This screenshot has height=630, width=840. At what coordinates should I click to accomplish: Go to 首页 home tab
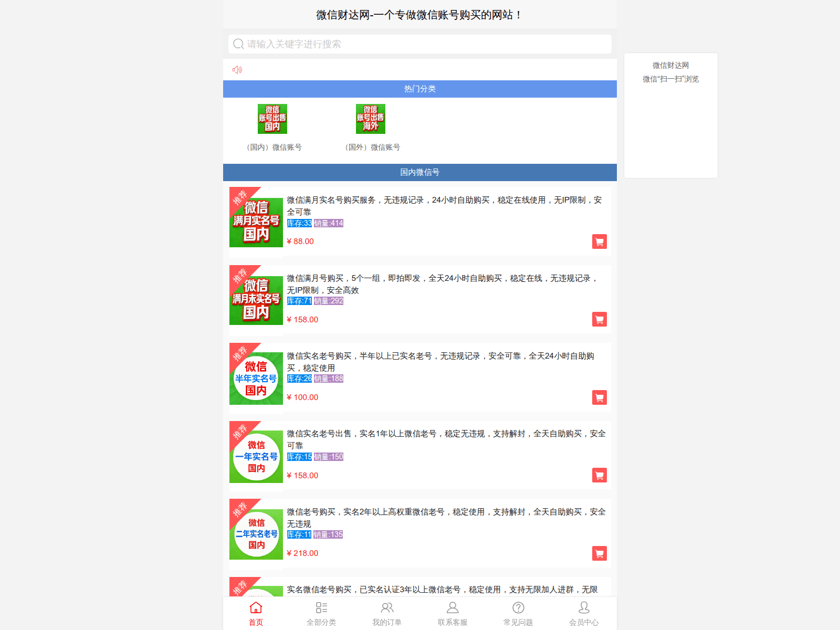(x=256, y=614)
